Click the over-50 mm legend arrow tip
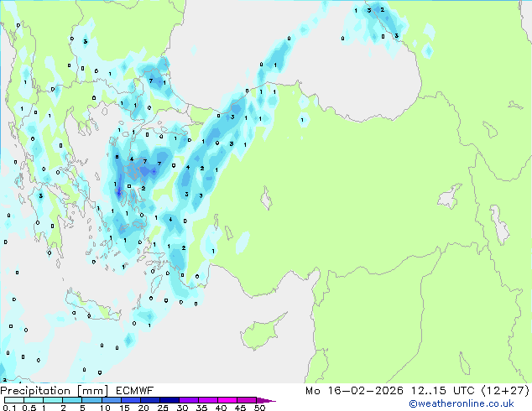The image size is (532, 411). pos(266,400)
